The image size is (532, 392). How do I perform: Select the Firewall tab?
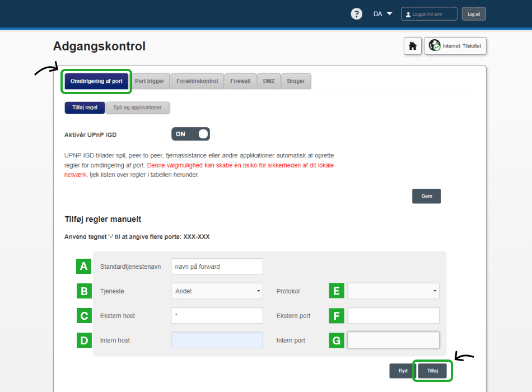241,81
